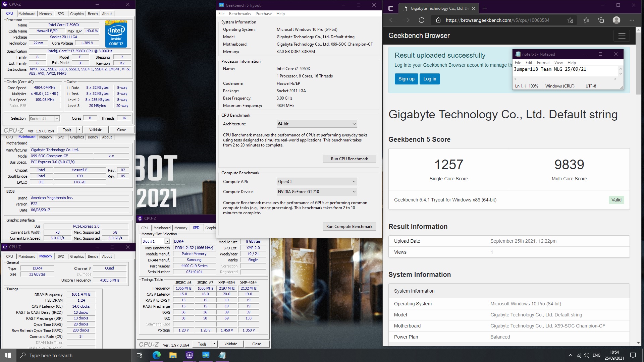The height and width of the screenshot is (362, 644).
Task: Open the Benchmarks menu in Geekbench
Action: click(240, 14)
